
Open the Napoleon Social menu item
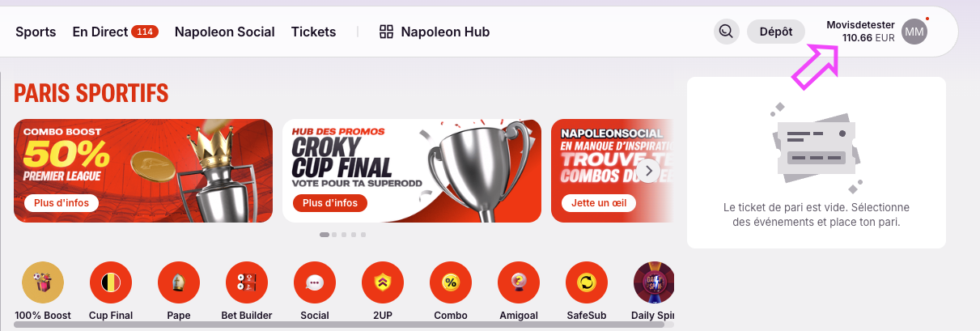click(225, 32)
